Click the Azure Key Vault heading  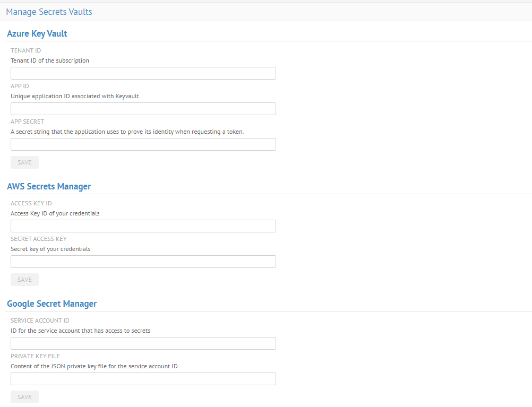(37, 33)
